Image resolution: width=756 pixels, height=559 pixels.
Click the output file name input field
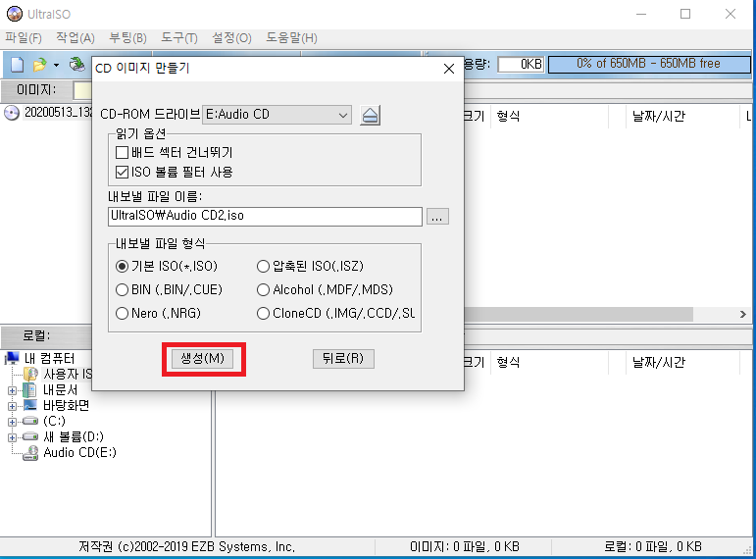[x=265, y=216]
